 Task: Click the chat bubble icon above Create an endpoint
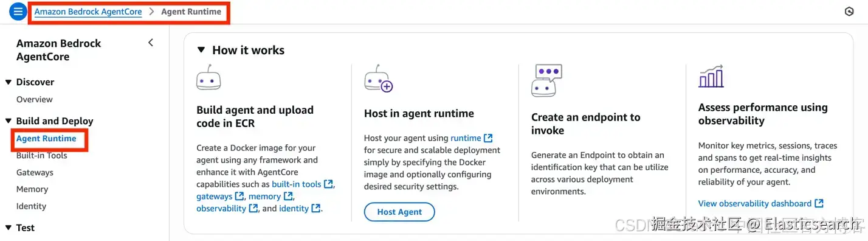(546, 80)
